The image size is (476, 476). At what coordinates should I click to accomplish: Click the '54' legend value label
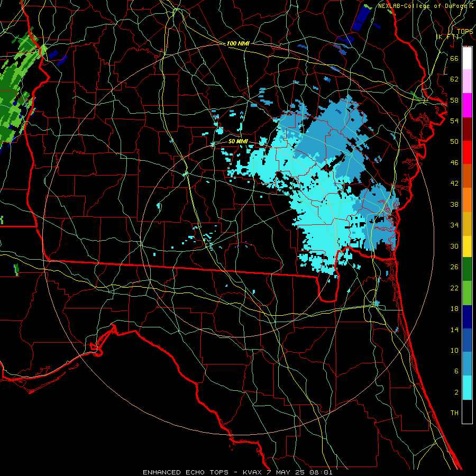point(454,121)
